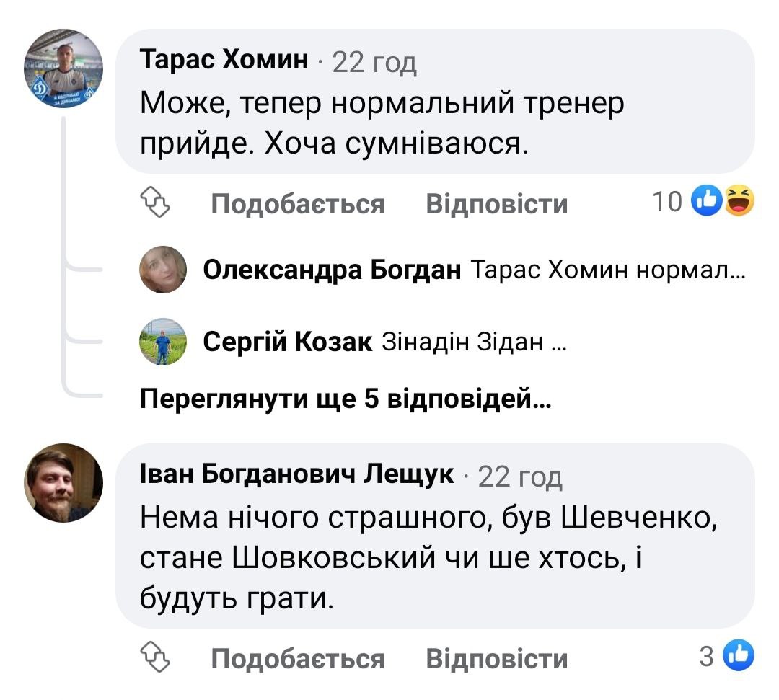Open Олександра Богдан's avatar in replies

coord(163,270)
